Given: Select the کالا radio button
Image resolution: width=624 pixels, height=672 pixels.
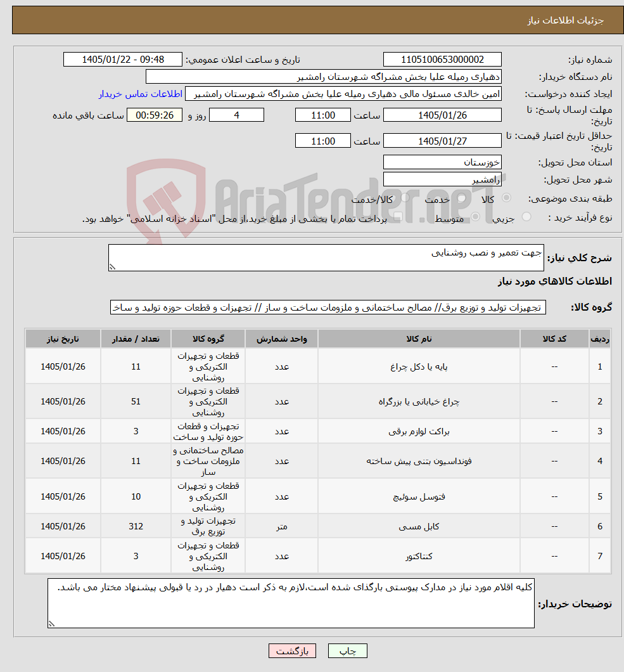Looking at the screenshot, I should [507, 198].
